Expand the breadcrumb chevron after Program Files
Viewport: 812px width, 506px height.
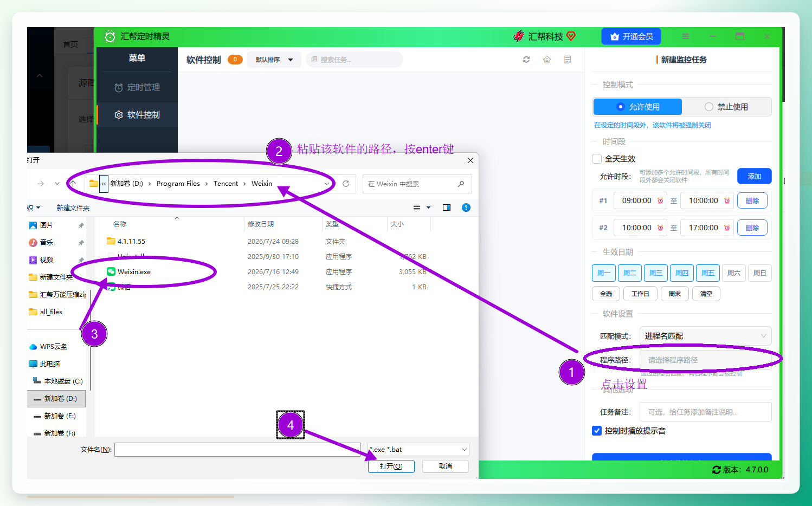click(x=207, y=184)
